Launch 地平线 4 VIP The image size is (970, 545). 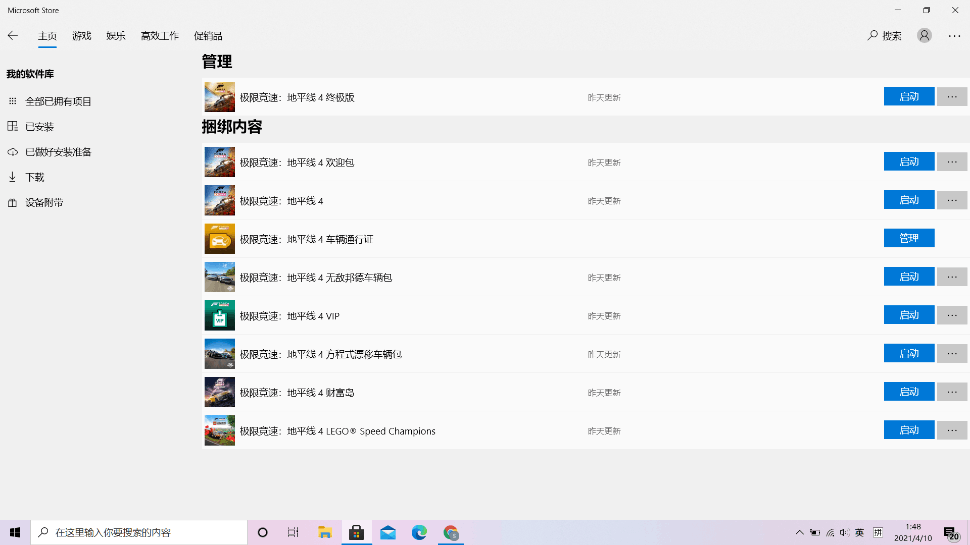tap(909, 315)
